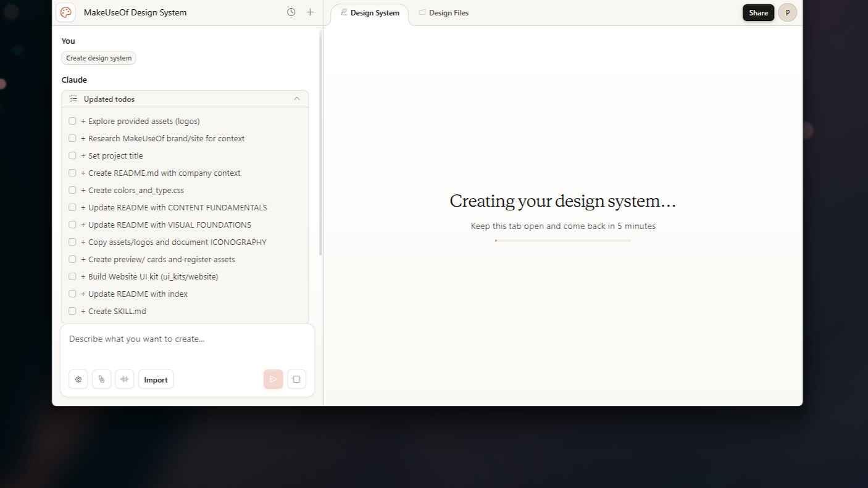868x488 pixels.
Task: Check Update README with VISUAL FOUNDATIONS
Action: pyautogui.click(x=72, y=225)
